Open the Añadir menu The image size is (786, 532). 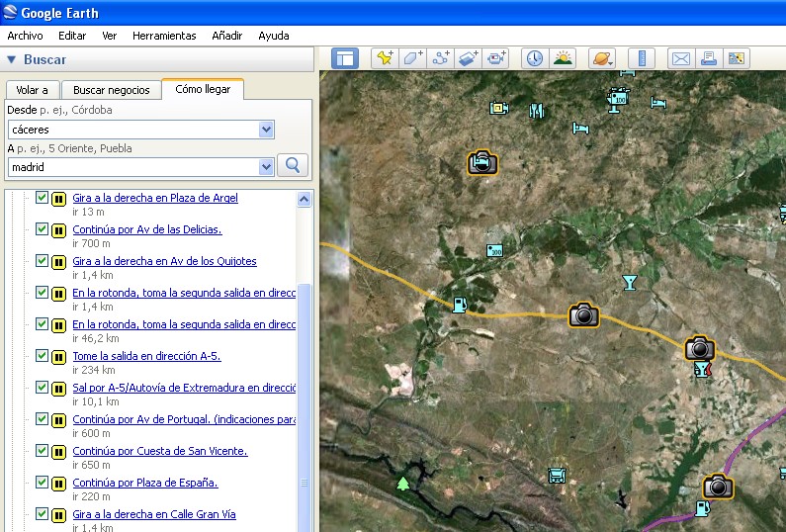pyautogui.click(x=227, y=36)
